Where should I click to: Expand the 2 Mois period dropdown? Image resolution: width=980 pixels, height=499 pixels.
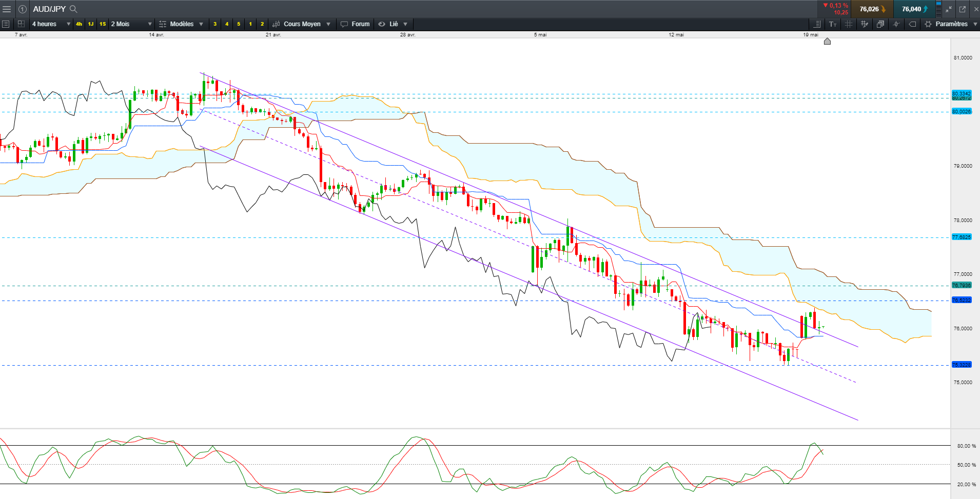tap(150, 24)
